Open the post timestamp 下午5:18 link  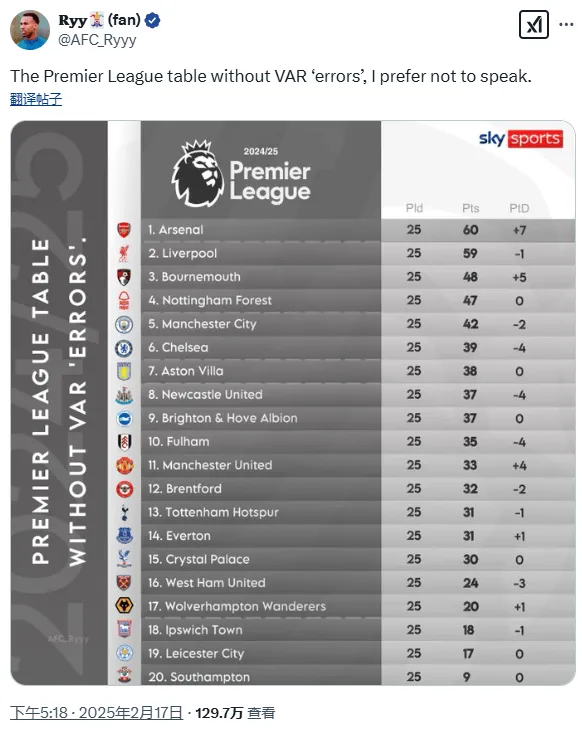[x=96, y=712]
